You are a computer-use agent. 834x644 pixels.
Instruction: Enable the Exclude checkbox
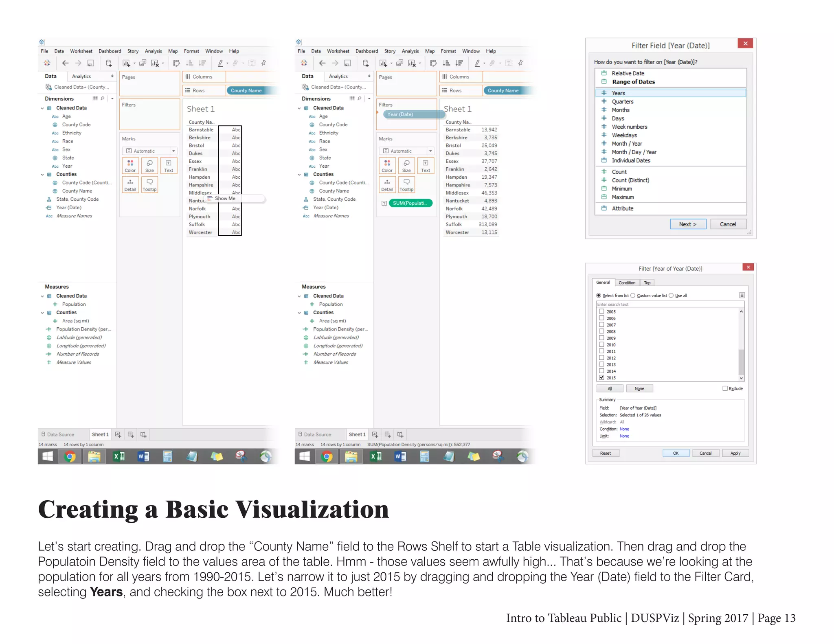click(x=725, y=388)
